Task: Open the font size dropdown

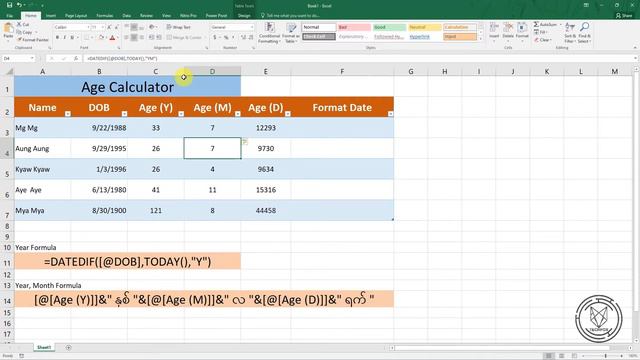Action: click(x=102, y=27)
